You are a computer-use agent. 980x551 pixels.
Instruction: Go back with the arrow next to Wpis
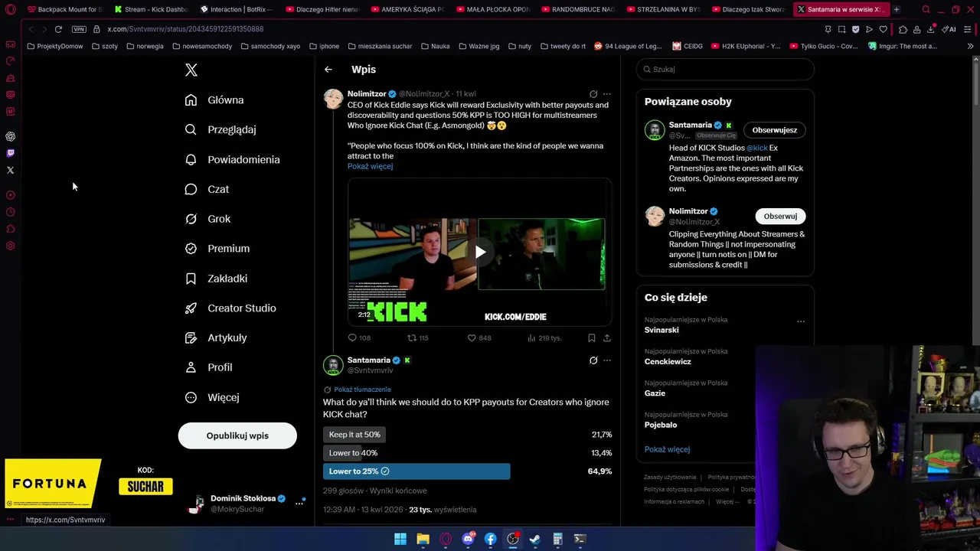click(328, 70)
